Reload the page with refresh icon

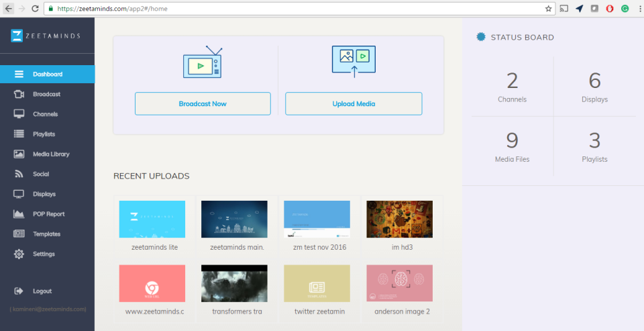click(36, 9)
